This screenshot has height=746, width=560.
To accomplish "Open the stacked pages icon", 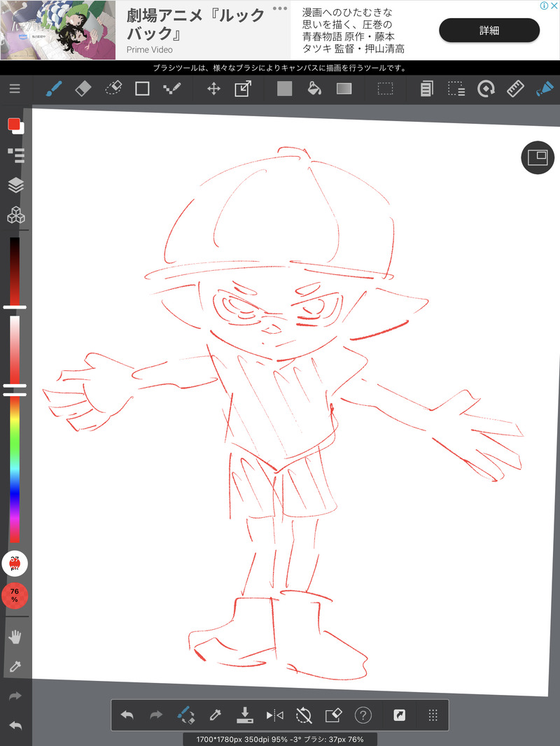I will [x=427, y=88].
